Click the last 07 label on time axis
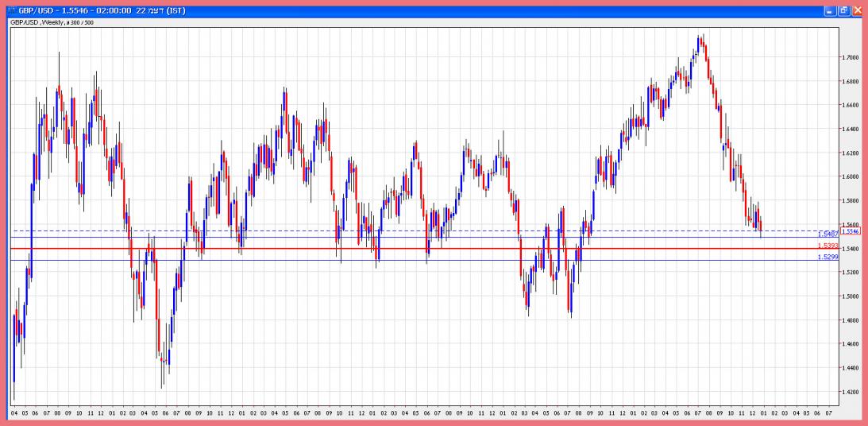Viewport: 868px width, 426px height. [829, 413]
